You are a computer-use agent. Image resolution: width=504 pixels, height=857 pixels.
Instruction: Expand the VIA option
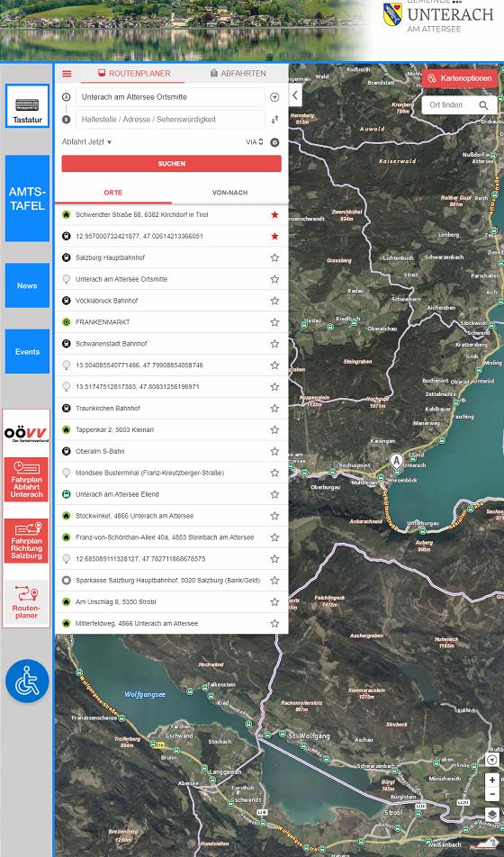click(x=254, y=142)
